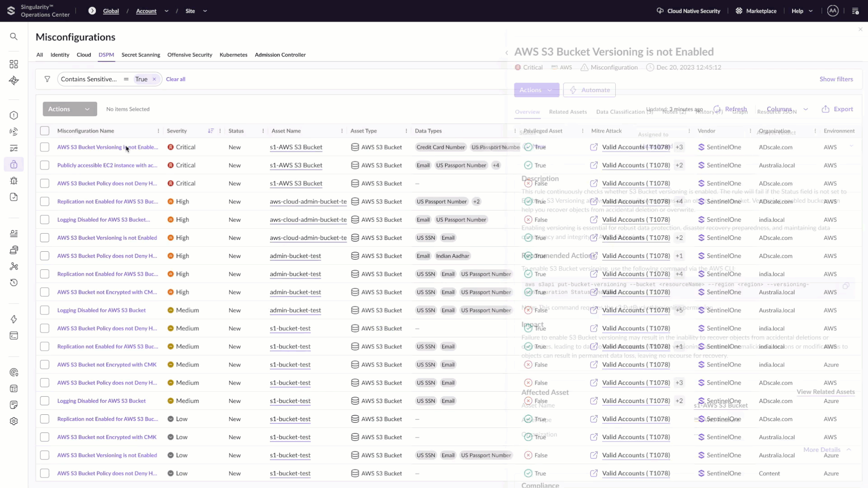Click the user avatar AA in top bar
Viewport: 868px width, 488px height.
833,11
